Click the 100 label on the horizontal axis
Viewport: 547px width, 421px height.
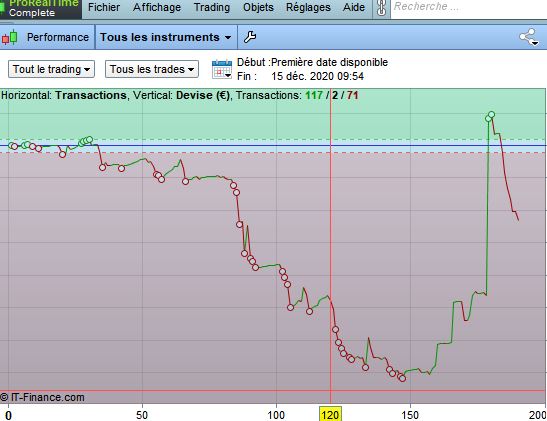point(276,415)
